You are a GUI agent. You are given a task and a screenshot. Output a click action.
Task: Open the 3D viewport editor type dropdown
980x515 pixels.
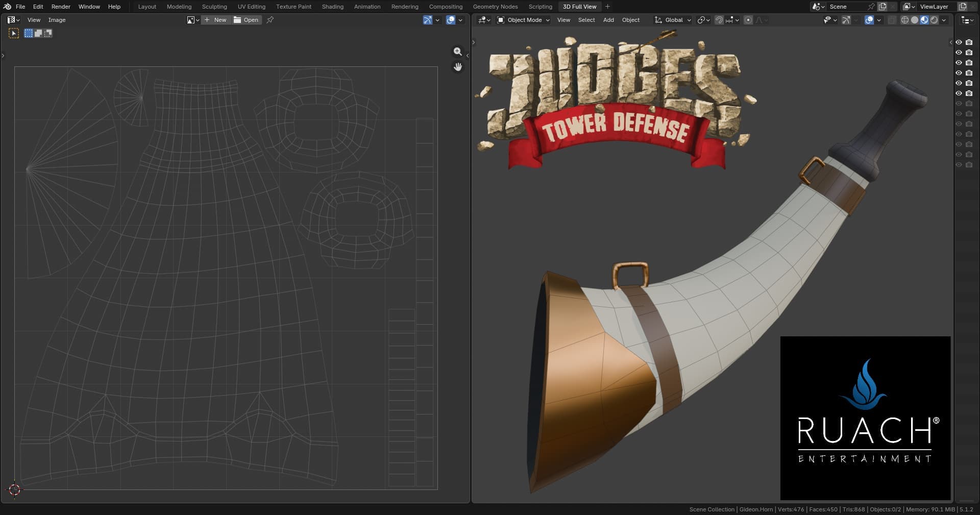pos(484,20)
